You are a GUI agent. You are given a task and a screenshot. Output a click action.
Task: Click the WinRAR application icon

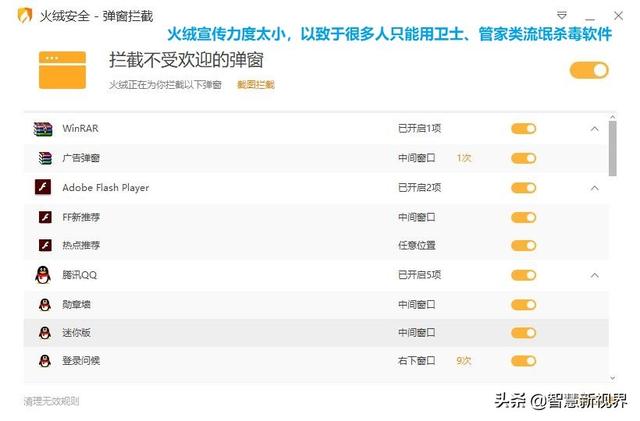point(43,129)
